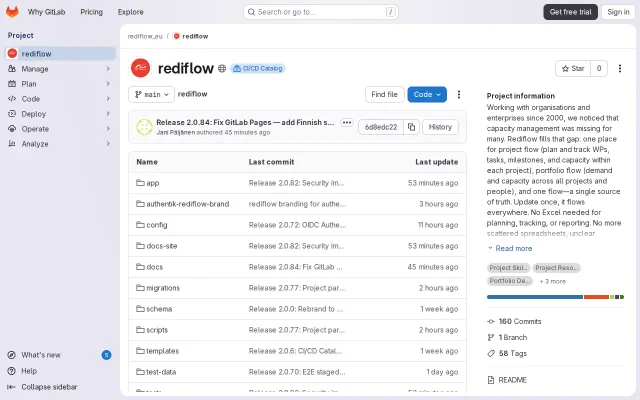Viewport: 640px width, 400px height.
Task: Expand the Code sidebar section chevron
Action: click(108, 99)
